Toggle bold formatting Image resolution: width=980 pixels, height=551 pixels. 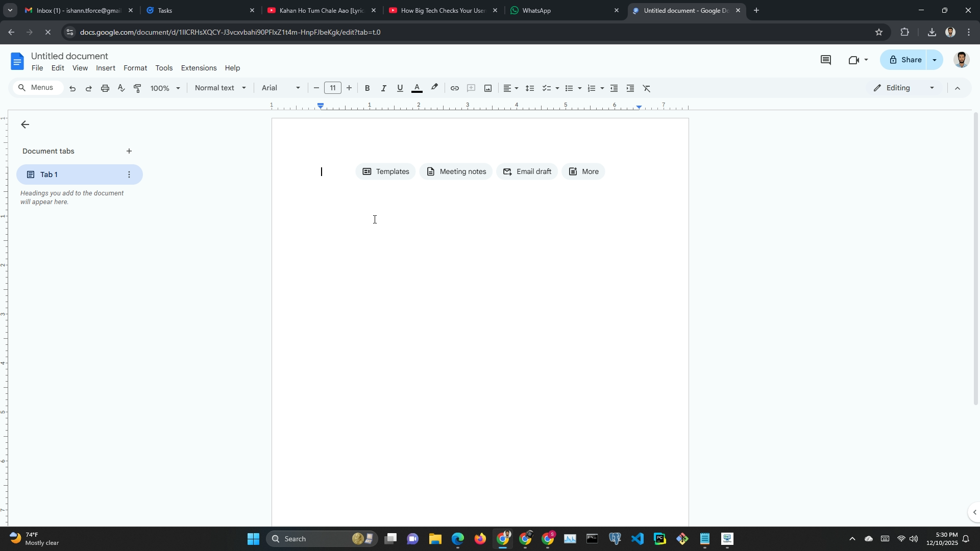click(x=367, y=88)
